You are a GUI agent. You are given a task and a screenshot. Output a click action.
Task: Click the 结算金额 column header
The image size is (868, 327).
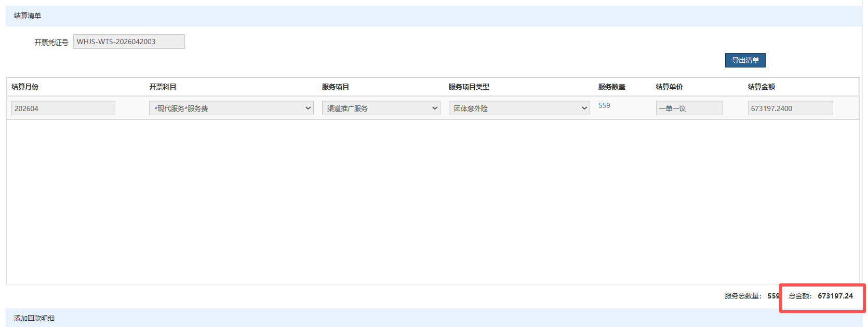762,87
